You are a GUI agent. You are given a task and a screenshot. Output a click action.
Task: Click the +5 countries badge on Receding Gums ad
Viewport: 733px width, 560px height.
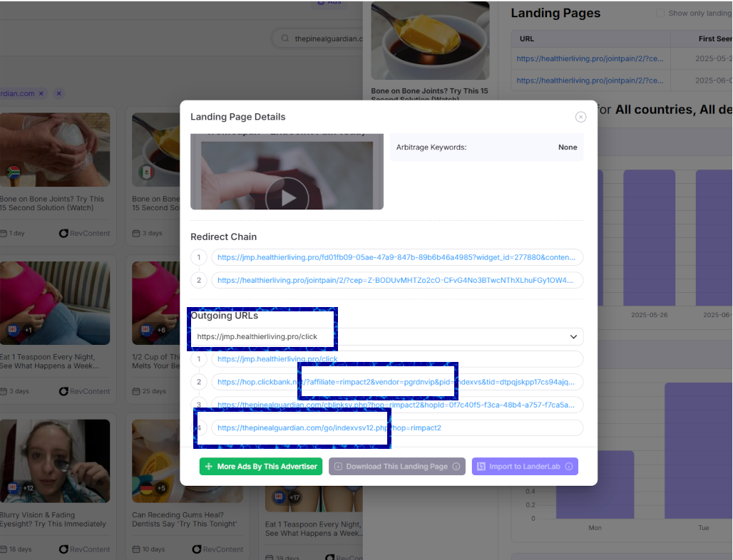(x=161, y=488)
